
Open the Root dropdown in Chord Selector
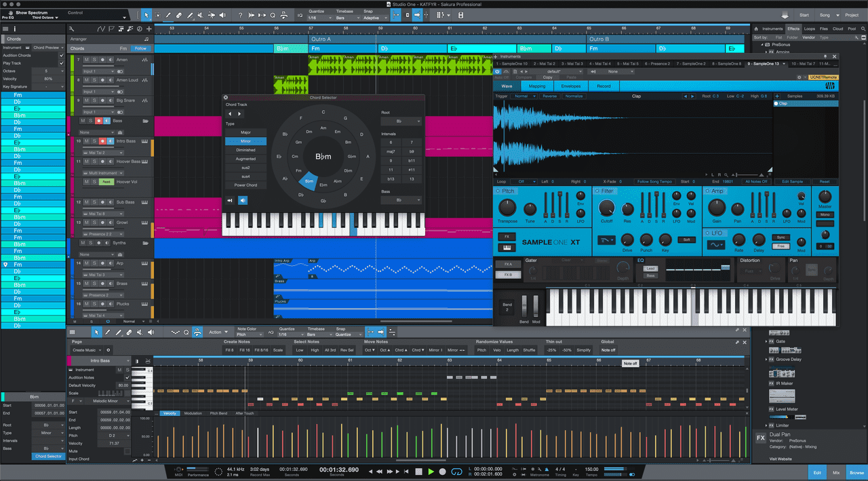pos(401,121)
